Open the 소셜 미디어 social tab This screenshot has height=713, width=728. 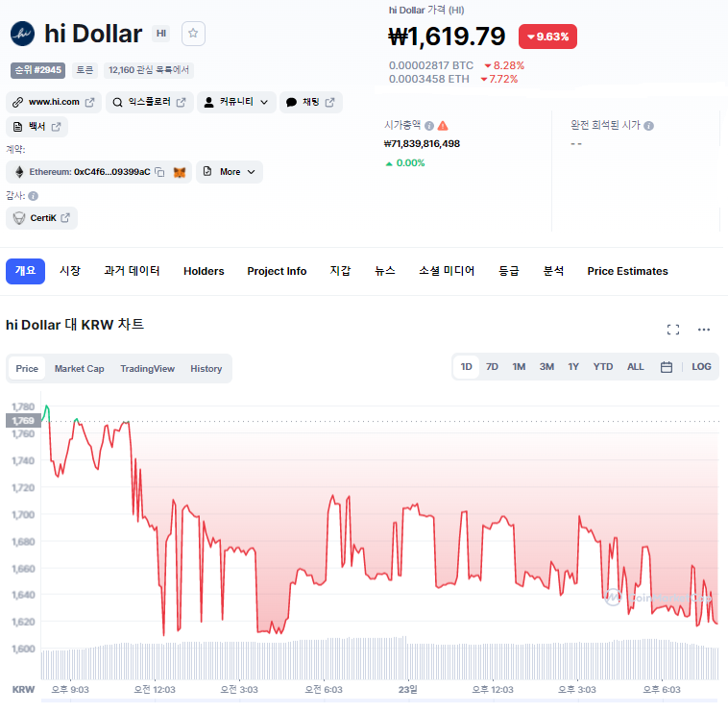447,271
